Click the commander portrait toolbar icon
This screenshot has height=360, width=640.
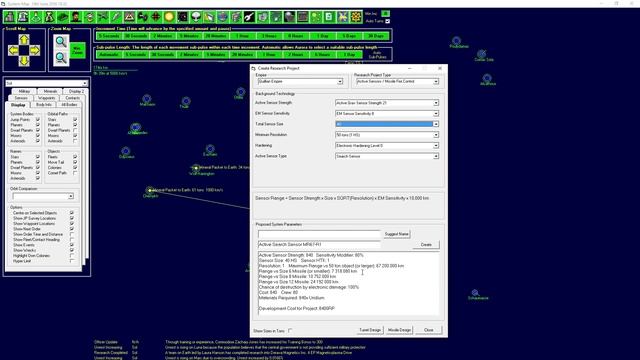[76, 17]
